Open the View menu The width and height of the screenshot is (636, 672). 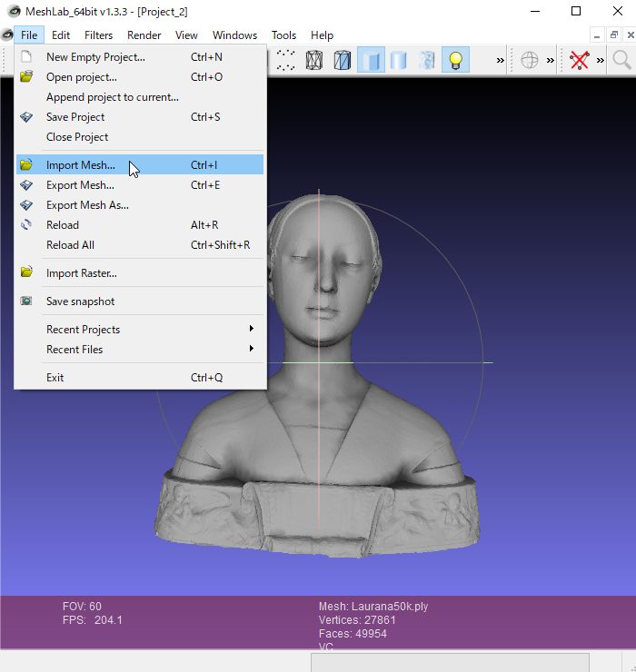pyautogui.click(x=186, y=35)
